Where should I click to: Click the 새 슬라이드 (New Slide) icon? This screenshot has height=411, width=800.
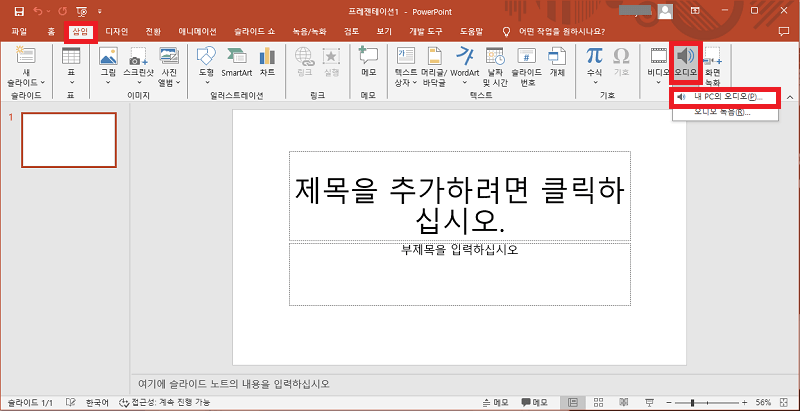point(26,56)
